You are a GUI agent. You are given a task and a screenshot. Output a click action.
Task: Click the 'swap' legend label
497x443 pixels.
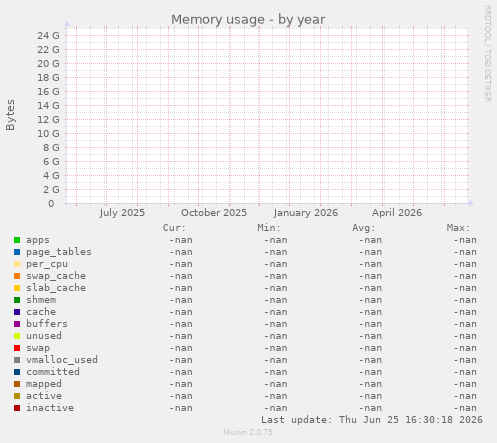coord(38,348)
